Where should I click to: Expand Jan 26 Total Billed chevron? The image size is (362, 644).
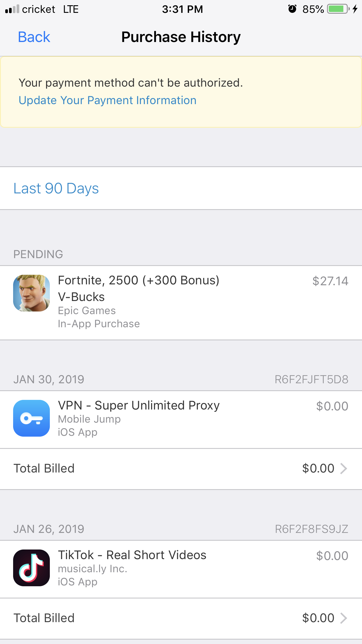344,618
